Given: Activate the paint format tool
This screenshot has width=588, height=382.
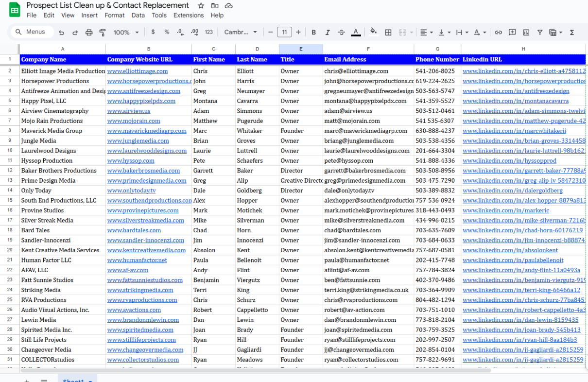Looking at the screenshot, I should pyautogui.click(x=103, y=33).
